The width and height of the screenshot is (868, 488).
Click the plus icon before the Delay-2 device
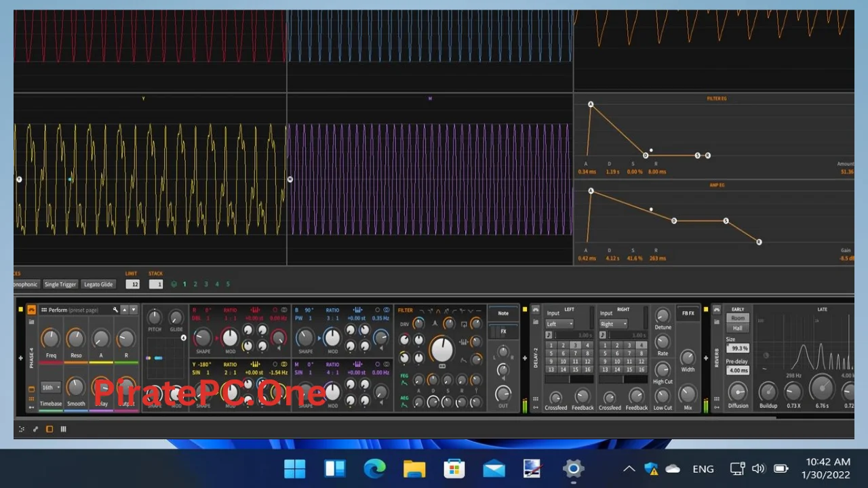(x=525, y=358)
